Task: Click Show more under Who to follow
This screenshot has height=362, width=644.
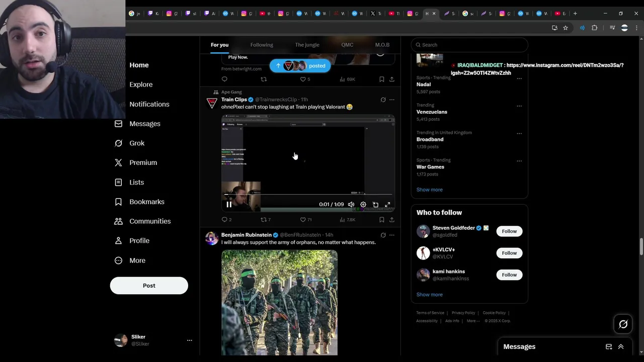Action: [x=430, y=295]
